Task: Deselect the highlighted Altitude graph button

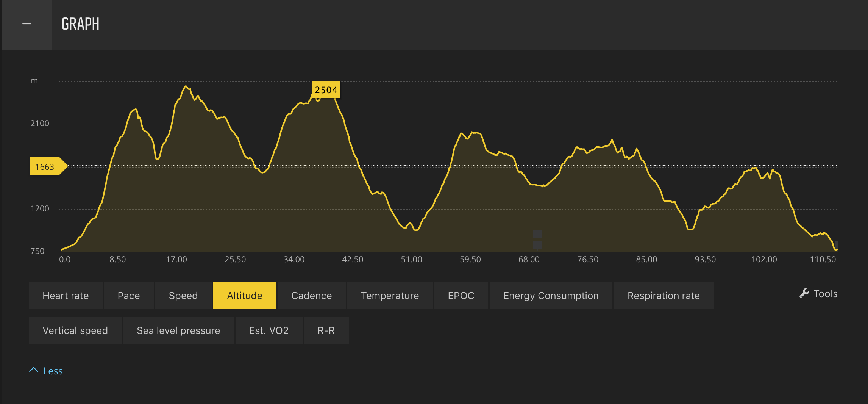Action: click(245, 296)
